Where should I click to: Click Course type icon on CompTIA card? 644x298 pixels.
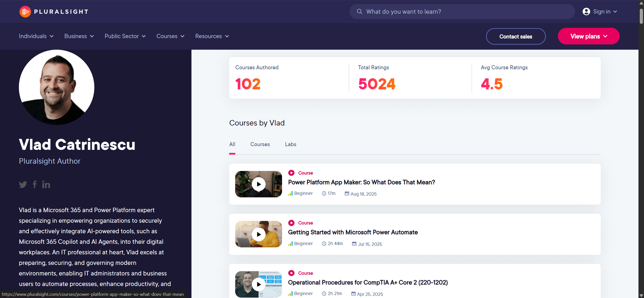point(291,273)
